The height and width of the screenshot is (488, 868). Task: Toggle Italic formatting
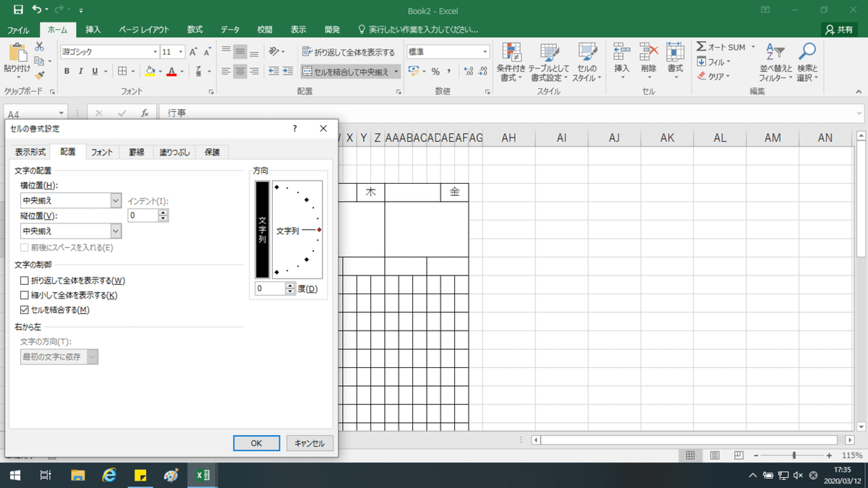pyautogui.click(x=81, y=71)
